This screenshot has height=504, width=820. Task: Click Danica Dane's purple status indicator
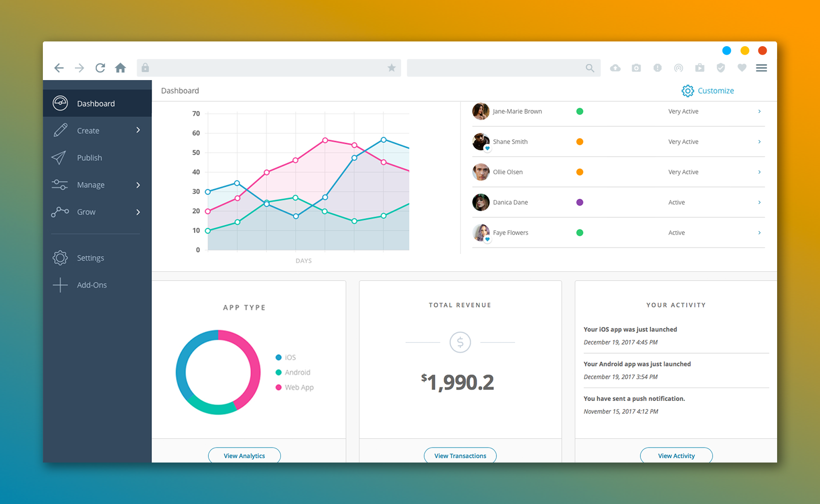pos(580,202)
